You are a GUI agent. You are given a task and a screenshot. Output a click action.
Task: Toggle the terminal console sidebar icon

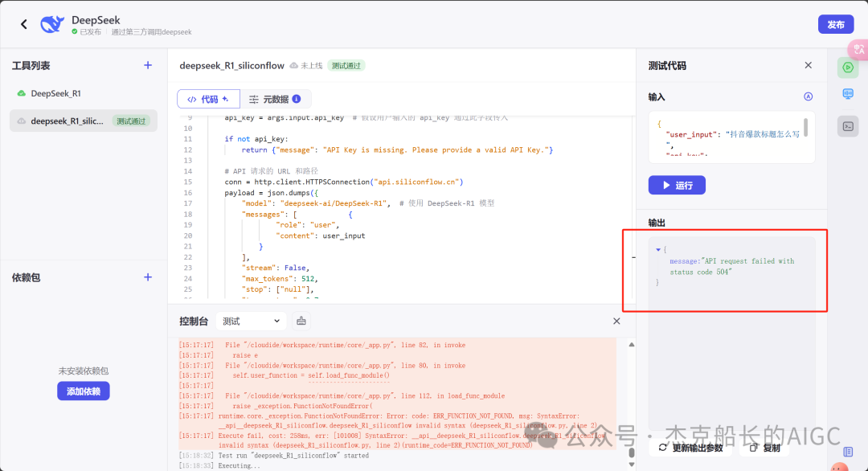click(x=848, y=126)
